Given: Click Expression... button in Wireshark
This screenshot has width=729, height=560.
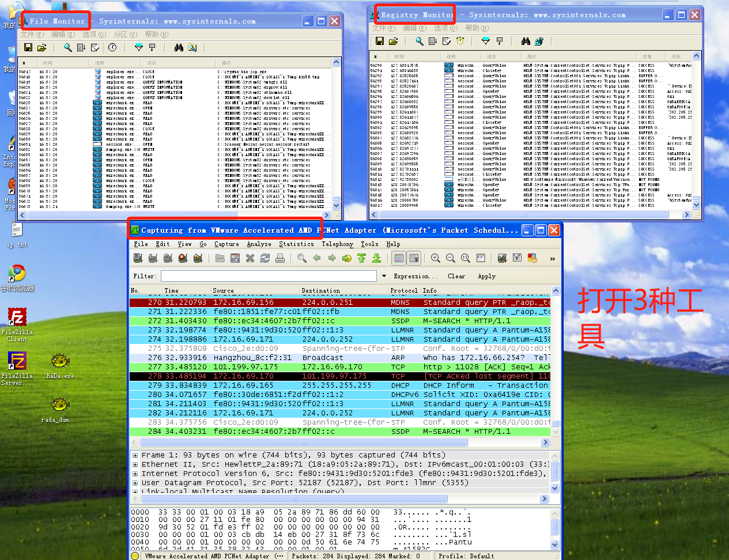Looking at the screenshot, I should (x=416, y=276).
